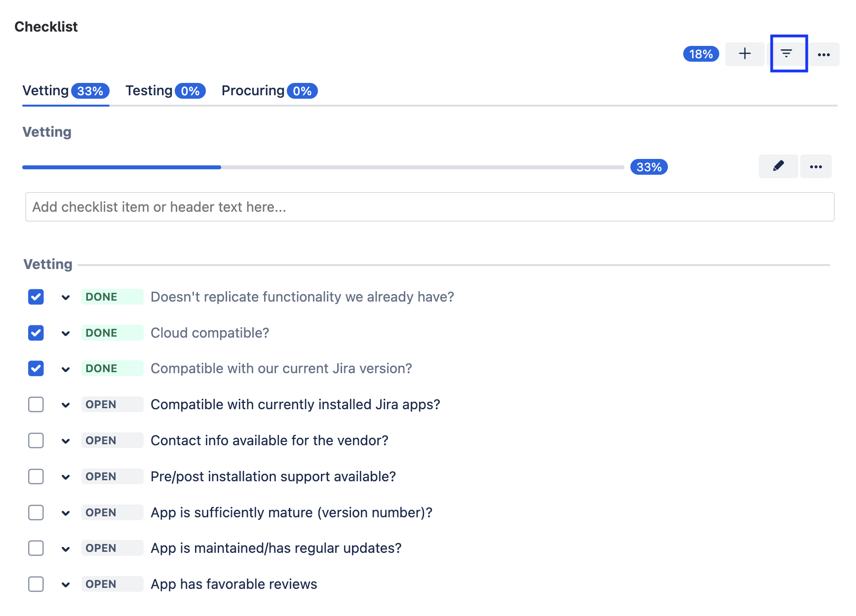Check 'Contact info available for the vendor?'
The image size is (856, 616).
(36, 441)
